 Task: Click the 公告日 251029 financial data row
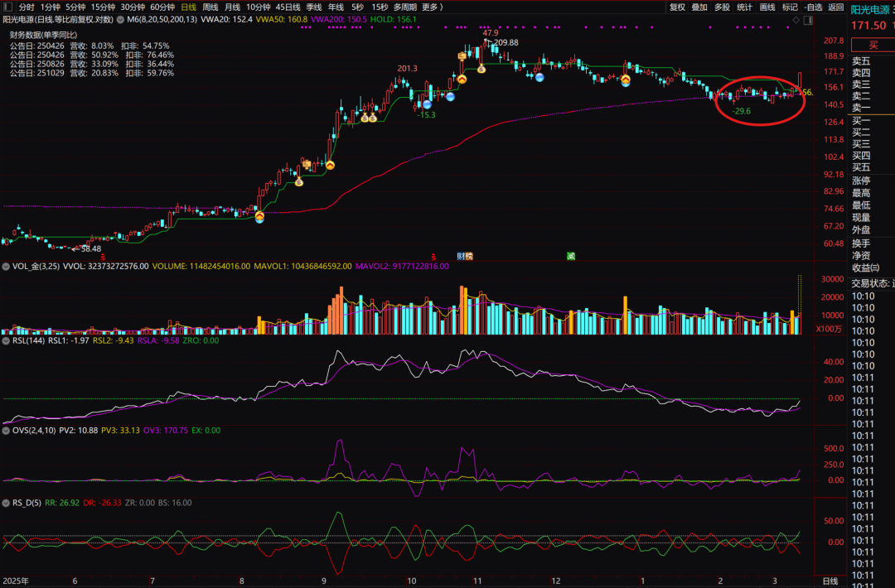click(92, 73)
